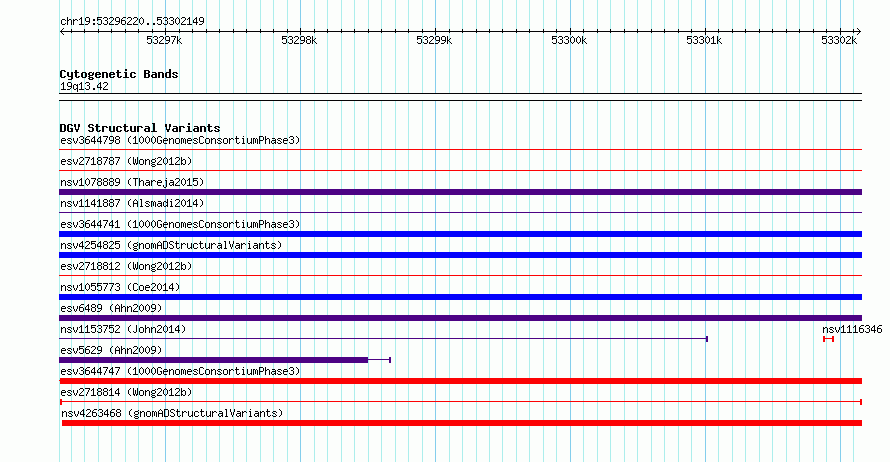
Task: Open esv3644741 variant entry
Action: click(x=180, y=224)
